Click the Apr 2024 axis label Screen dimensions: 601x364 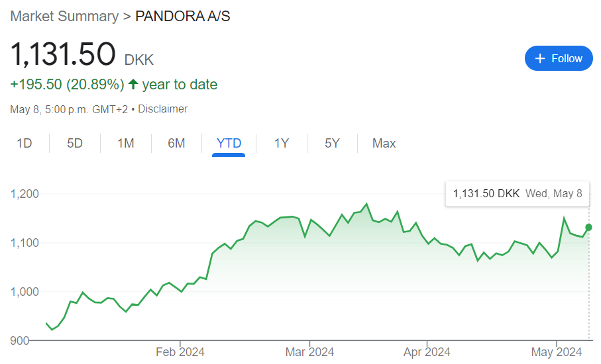427,352
